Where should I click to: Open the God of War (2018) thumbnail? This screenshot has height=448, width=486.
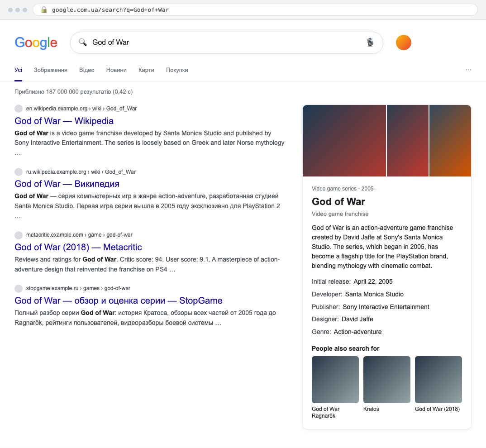(x=438, y=380)
